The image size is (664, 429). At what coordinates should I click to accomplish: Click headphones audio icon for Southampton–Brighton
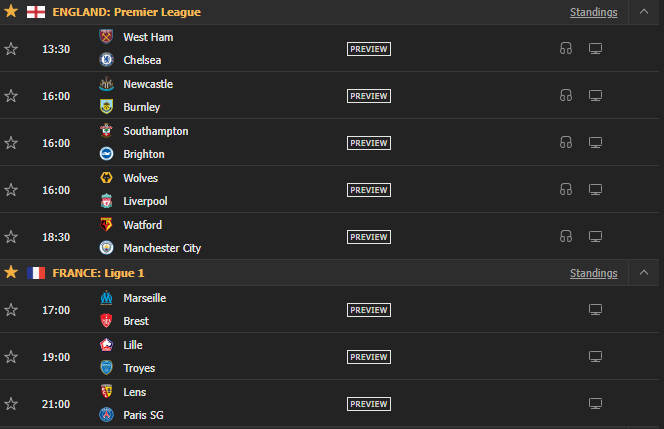coord(566,143)
